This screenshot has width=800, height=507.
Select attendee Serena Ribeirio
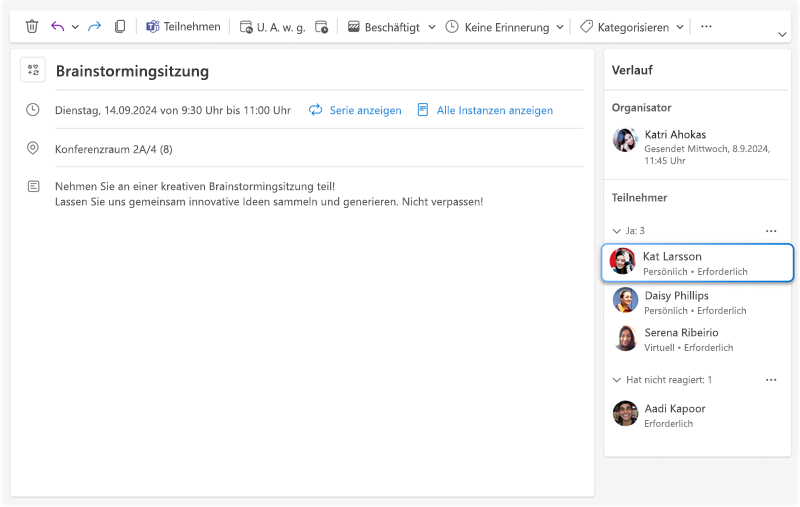pyautogui.click(x=697, y=339)
